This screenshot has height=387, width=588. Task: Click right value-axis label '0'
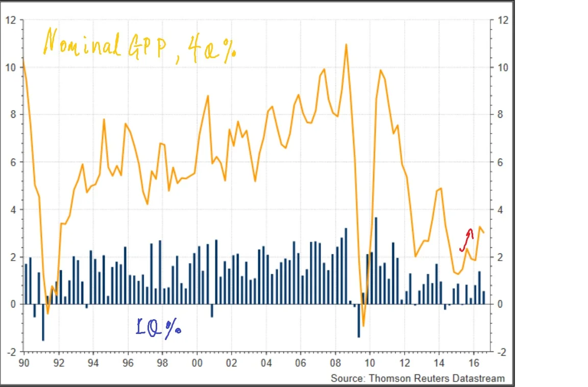pos(500,304)
